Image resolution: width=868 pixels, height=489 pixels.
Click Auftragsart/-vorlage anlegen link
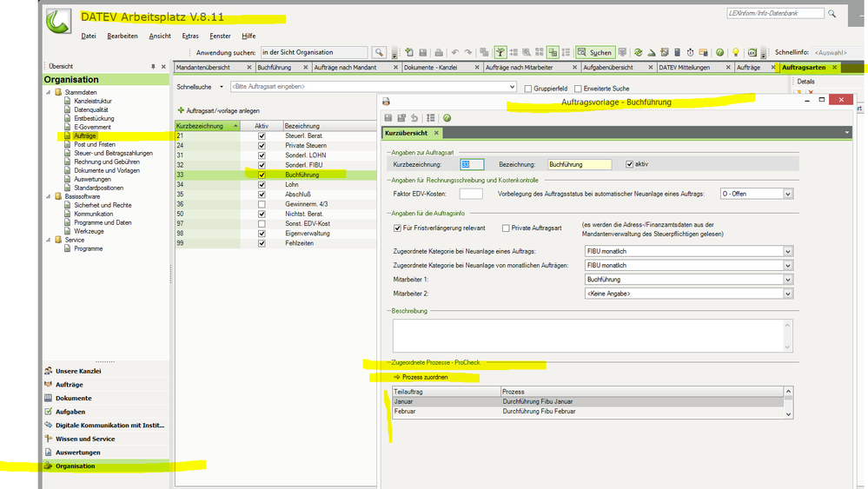pos(222,110)
